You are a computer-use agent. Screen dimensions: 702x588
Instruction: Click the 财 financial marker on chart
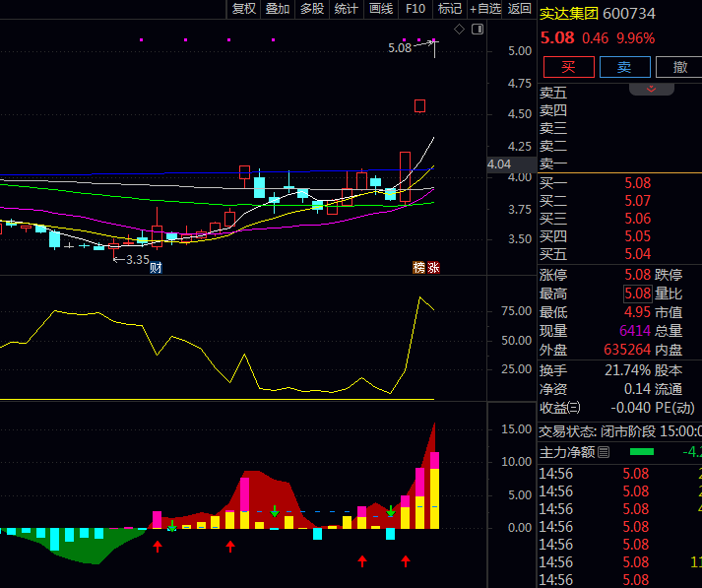pos(156,268)
